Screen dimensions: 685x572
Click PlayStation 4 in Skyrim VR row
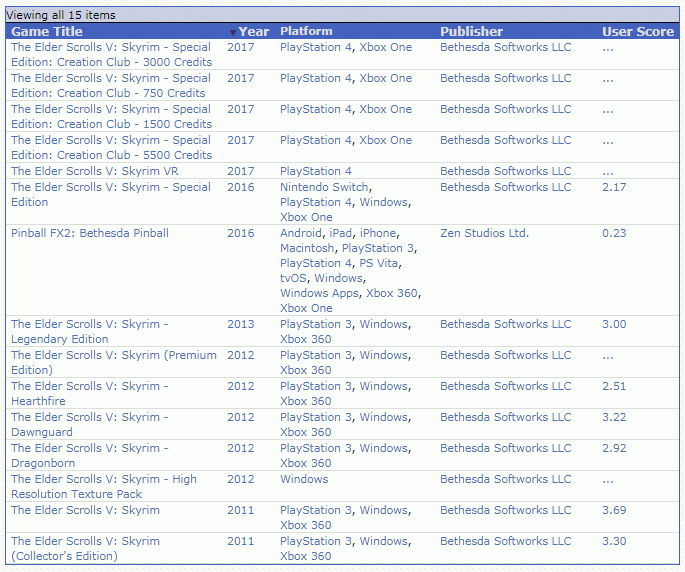coord(316,171)
